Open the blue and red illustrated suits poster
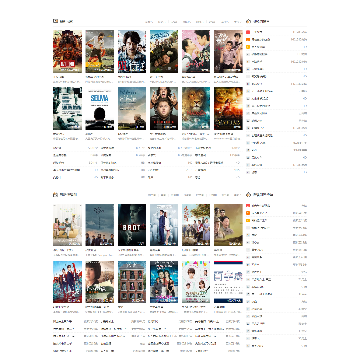 click(x=67, y=282)
